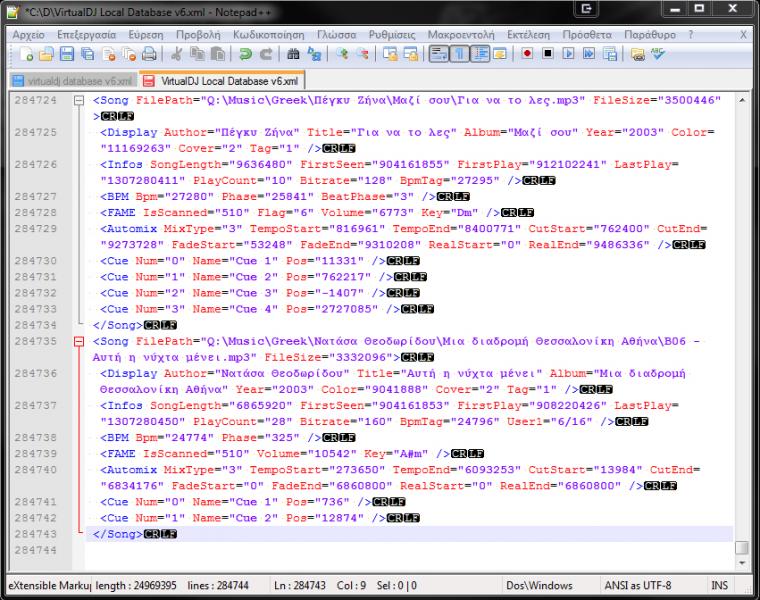This screenshot has width=760, height=600.
Task: Switch to the virtualdj database v6.xml tab
Action: pyautogui.click(x=73, y=81)
